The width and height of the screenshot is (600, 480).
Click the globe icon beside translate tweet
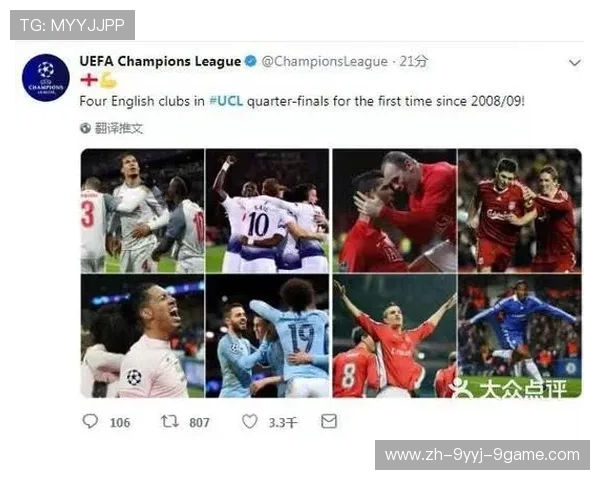[85, 128]
